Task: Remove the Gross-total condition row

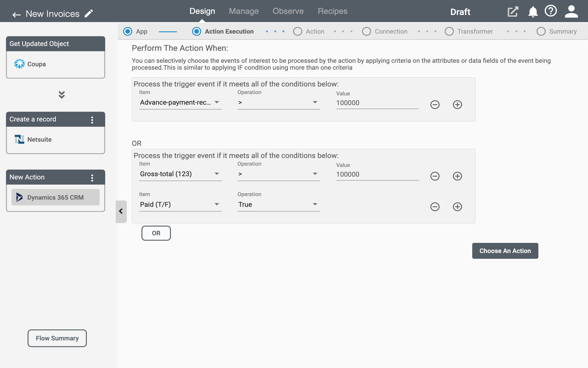Action: coord(435,176)
